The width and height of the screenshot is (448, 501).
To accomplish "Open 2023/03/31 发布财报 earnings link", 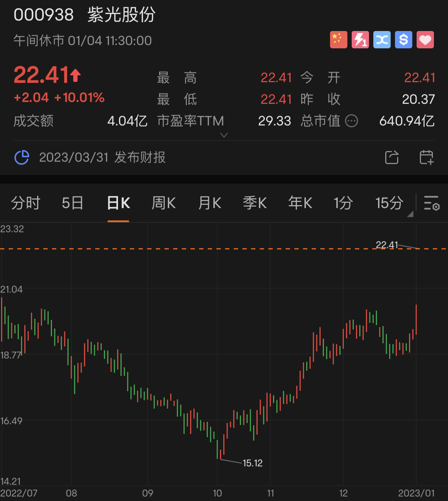I will [x=102, y=157].
